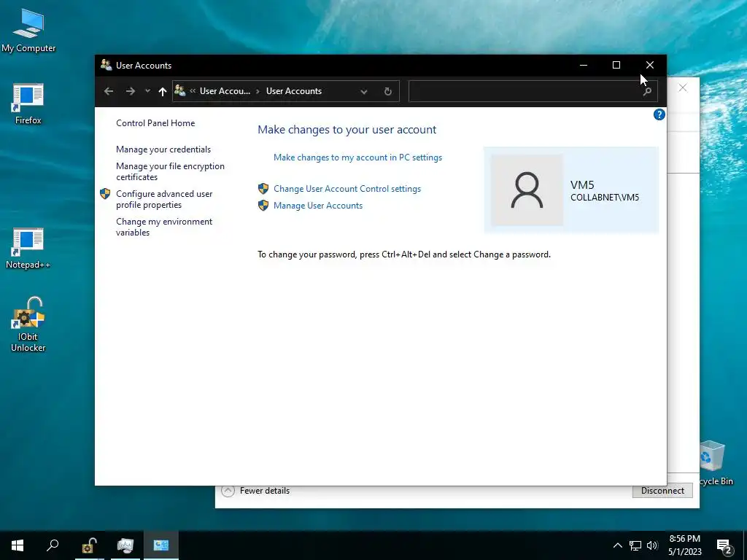Click the VM5 user avatar picture
The width and height of the screenshot is (747, 560).
click(x=527, y=190)
